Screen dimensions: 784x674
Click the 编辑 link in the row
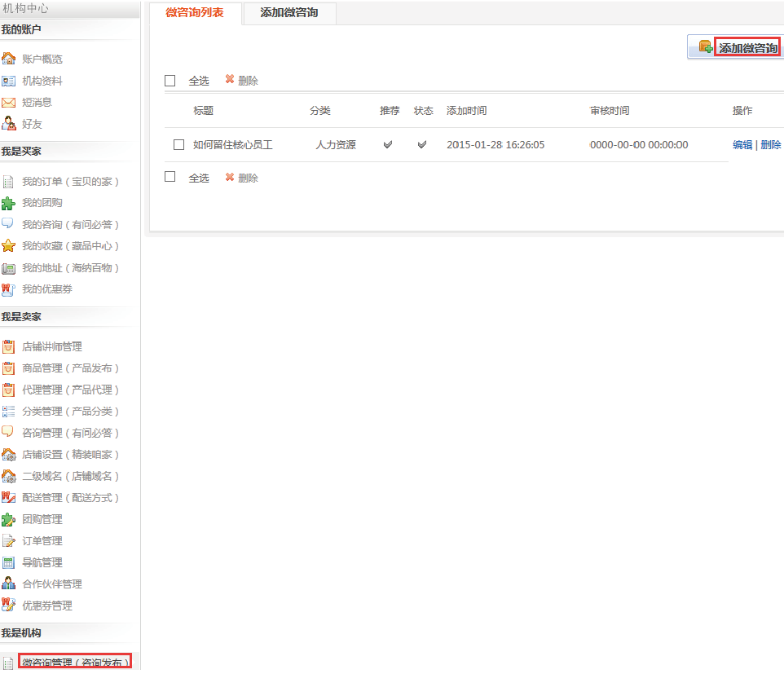pyautogui.click(x=742, y=145)
